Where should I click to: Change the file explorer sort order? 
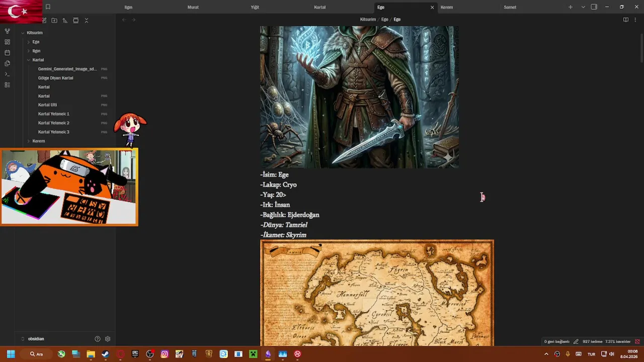click(x=65, y=21)
